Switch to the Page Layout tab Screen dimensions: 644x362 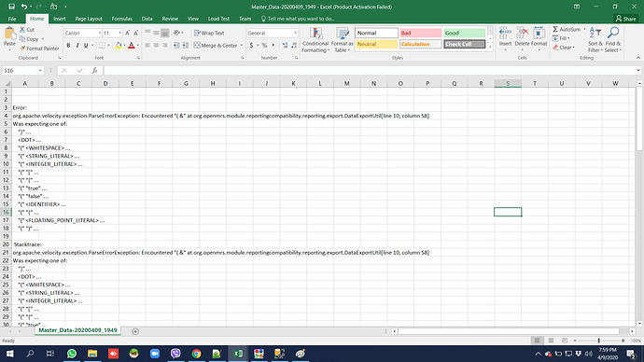pos(89,19)
